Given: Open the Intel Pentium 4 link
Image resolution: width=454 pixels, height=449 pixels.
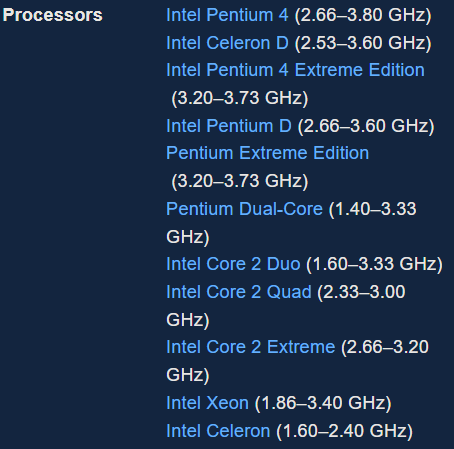Looking at the screenshot, I should pyautogui.click(x=227, y=15).
